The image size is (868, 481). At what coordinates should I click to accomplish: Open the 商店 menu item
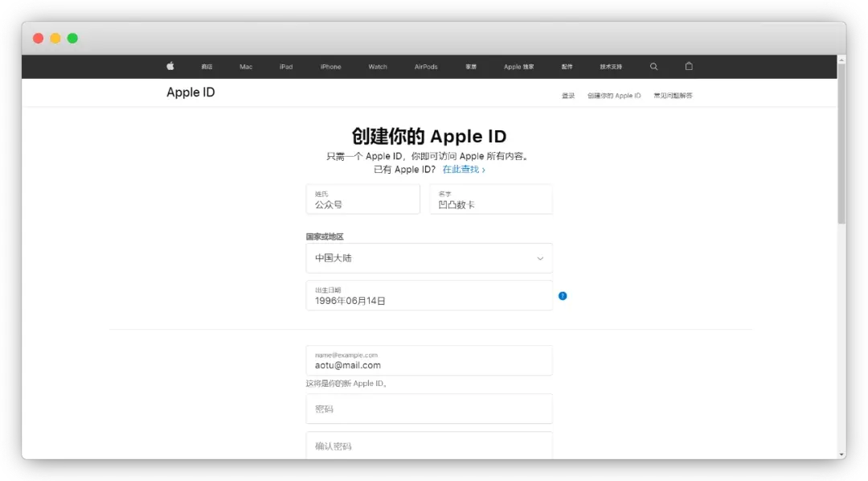[x=207, y=67]
